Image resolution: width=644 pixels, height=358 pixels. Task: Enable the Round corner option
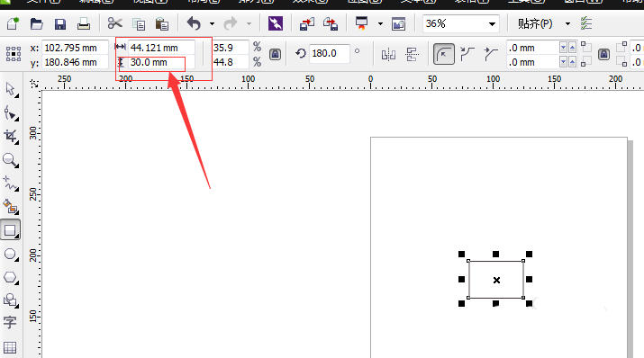tap(443, 54)
